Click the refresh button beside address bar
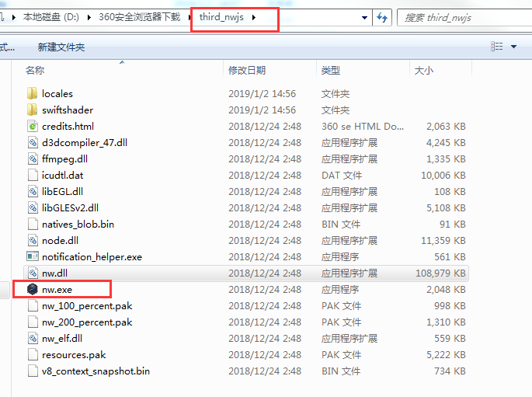The image size is (532, 397). [382, 17]
